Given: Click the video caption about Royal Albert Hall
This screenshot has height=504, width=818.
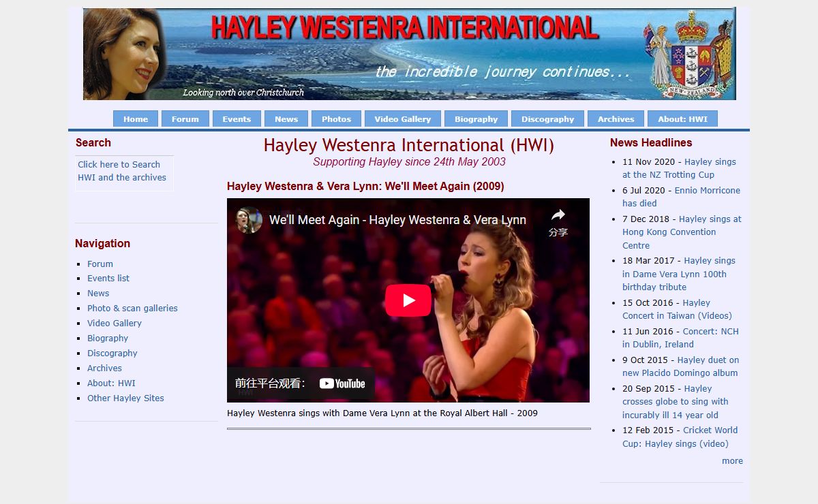Looking at the screenshot, I should tap(382, 413).
